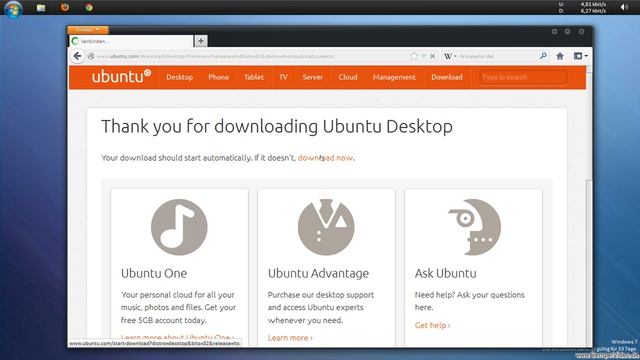The height and width of the screenshot is (360, 640).
Task: Open the Firefox taskbar icon
Action: 65,7
